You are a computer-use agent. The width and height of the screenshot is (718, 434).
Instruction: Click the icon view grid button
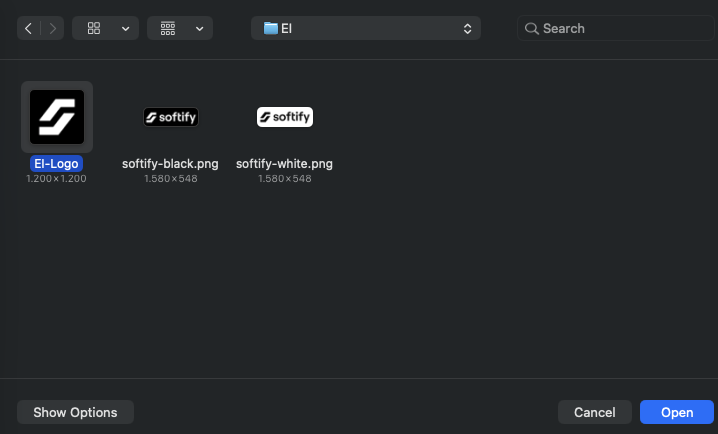point(94,28)
